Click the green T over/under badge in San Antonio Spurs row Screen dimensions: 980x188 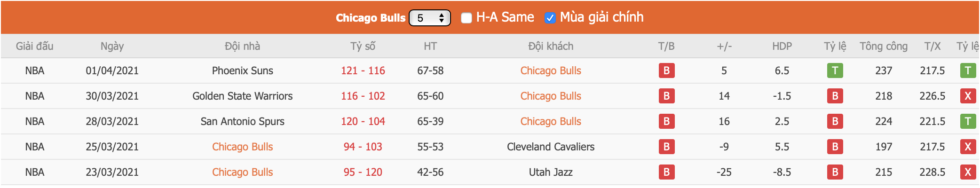(967, 121)
